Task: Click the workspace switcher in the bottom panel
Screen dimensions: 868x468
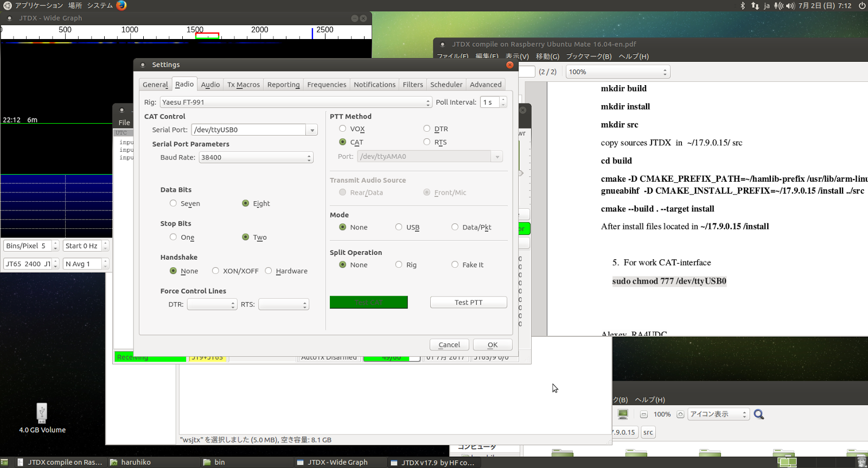Action: coord(787,462)
